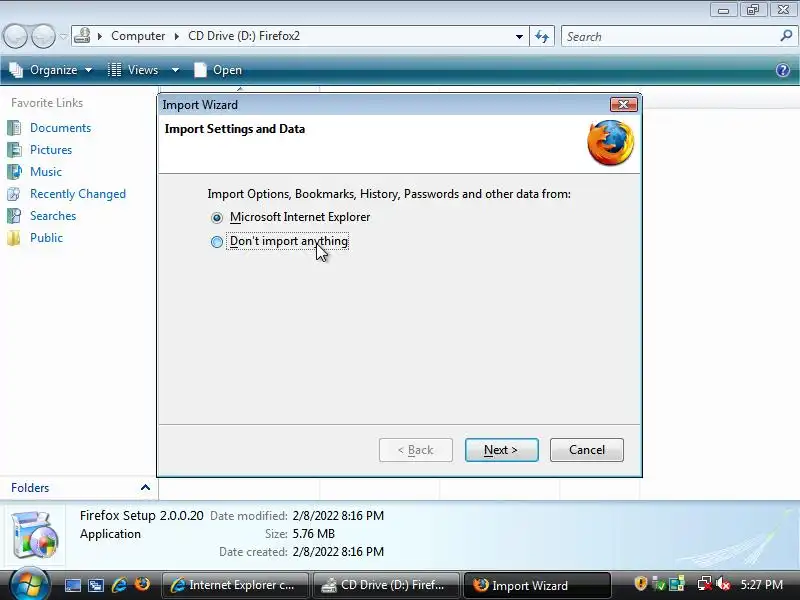Open the Documents favorite link
This screenshot has width=800, height=600.
[60, 128]
